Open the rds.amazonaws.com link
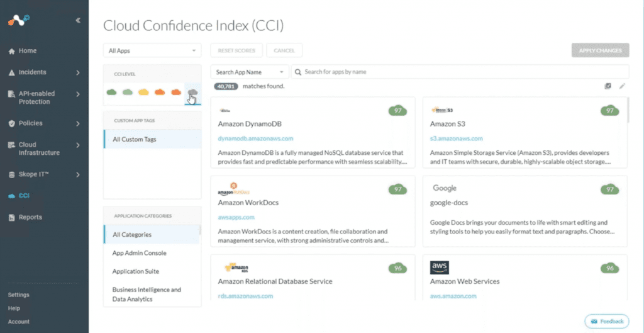Viewport: 644px width, 333px height. tap(245, 296)
